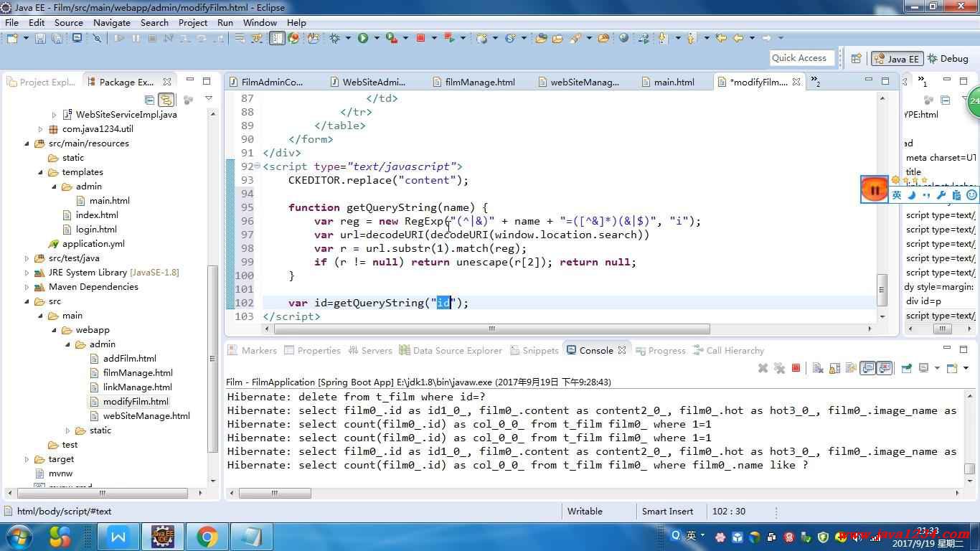Open the Project menu
The height and width of the screenshot is (551, 980).
(x=193, y=22)
